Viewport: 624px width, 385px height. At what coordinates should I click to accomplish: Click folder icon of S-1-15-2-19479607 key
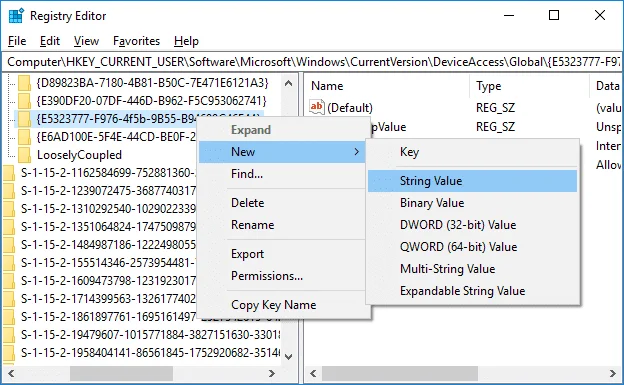(x=9, y=334)
